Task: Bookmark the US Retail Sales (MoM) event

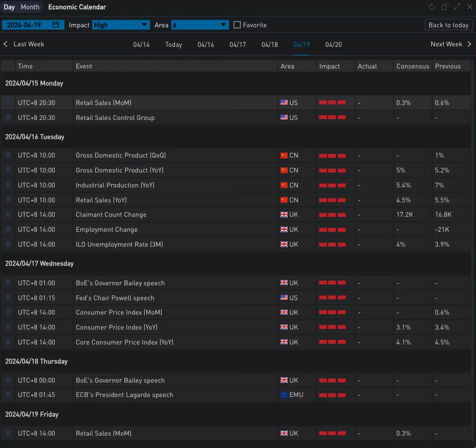Action: click(8, 103)
